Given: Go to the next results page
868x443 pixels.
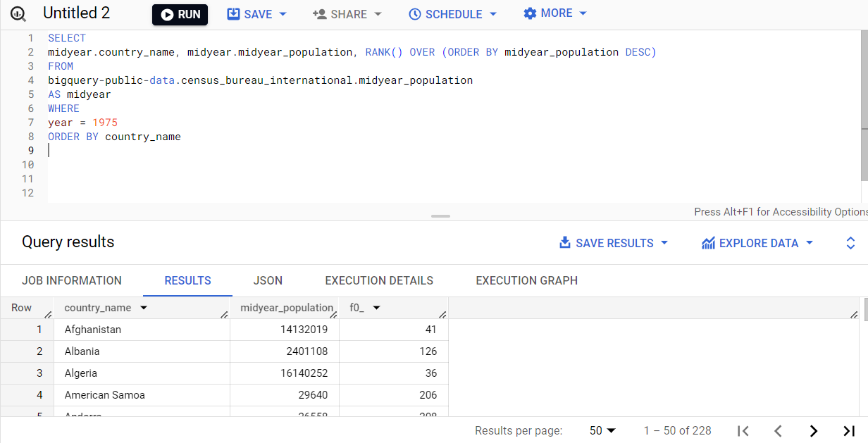Looking at the screenshot, I should [814, 430].
